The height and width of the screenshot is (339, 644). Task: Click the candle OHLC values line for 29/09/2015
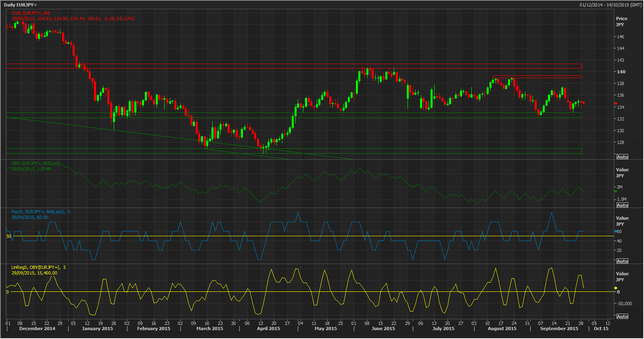pyautogui.click(x=73, y=19)
